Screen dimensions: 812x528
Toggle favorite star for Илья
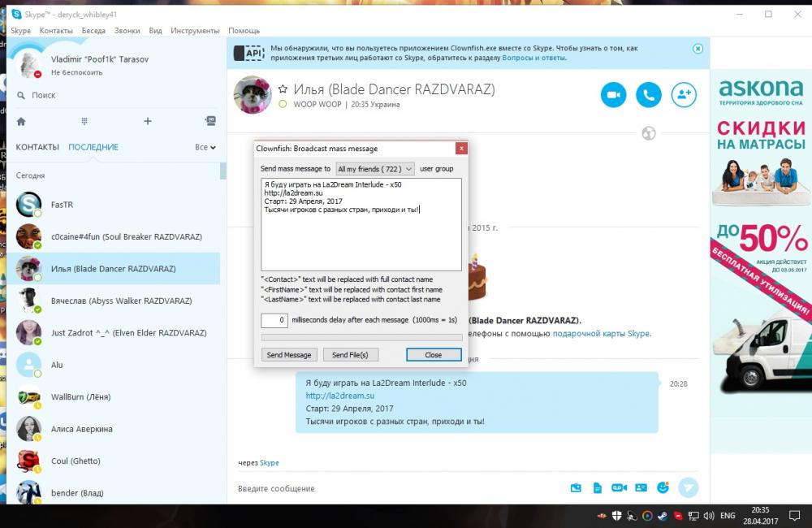pos(283,89)
